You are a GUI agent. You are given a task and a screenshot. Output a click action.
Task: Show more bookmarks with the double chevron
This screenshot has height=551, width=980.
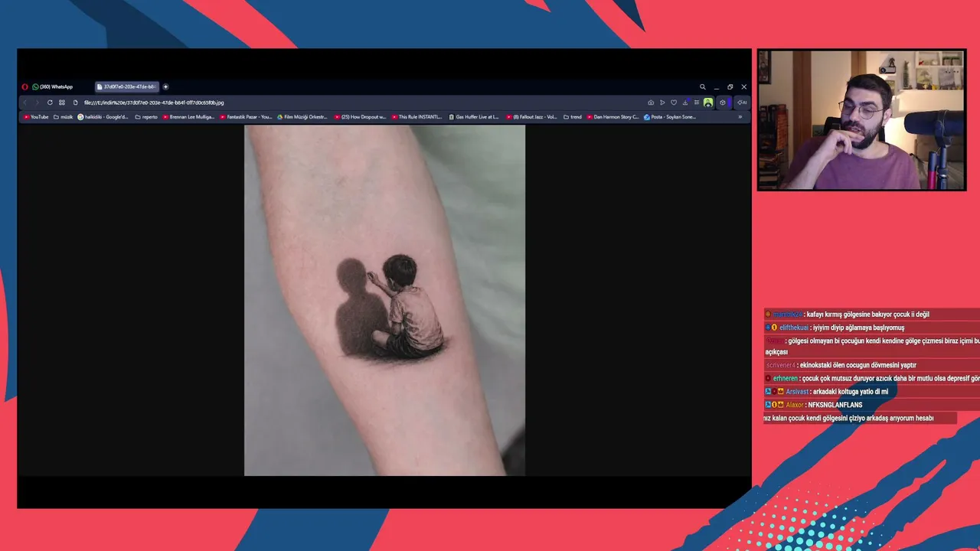tap(740, 117)
